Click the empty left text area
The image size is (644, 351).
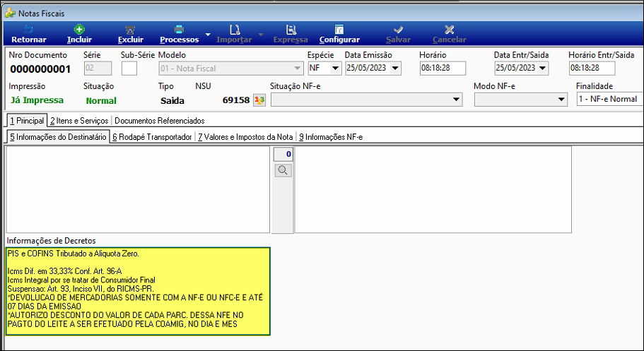tap(138, 190)
